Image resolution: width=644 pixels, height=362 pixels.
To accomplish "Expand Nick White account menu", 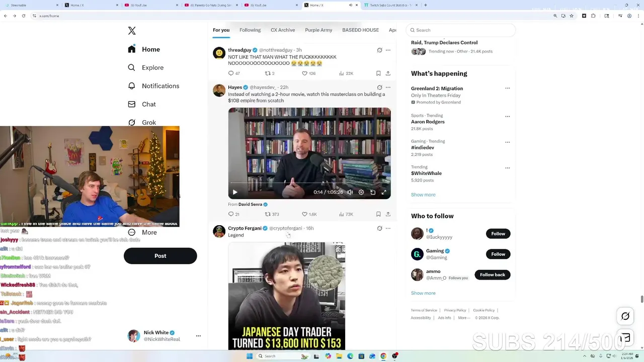I will click(x=198, y=336).
